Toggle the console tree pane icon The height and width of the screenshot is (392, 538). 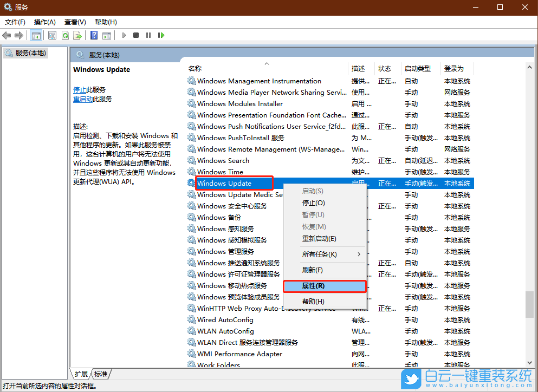click(36, 35)
